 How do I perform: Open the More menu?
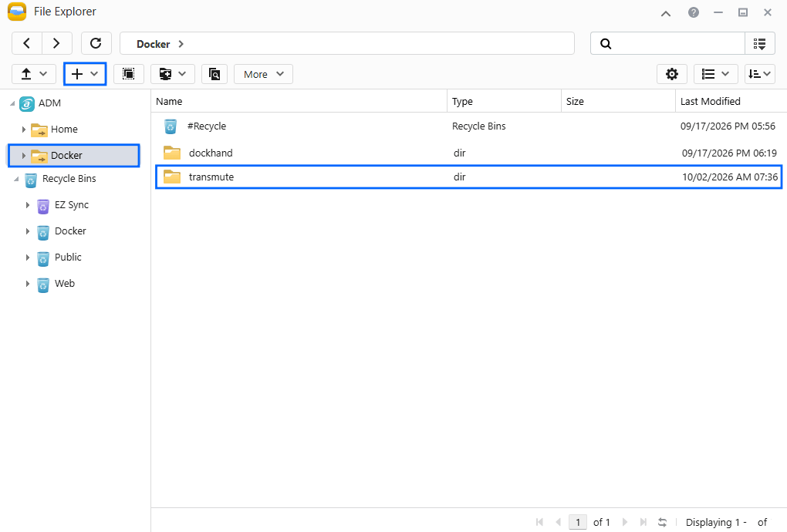(264, 74)
